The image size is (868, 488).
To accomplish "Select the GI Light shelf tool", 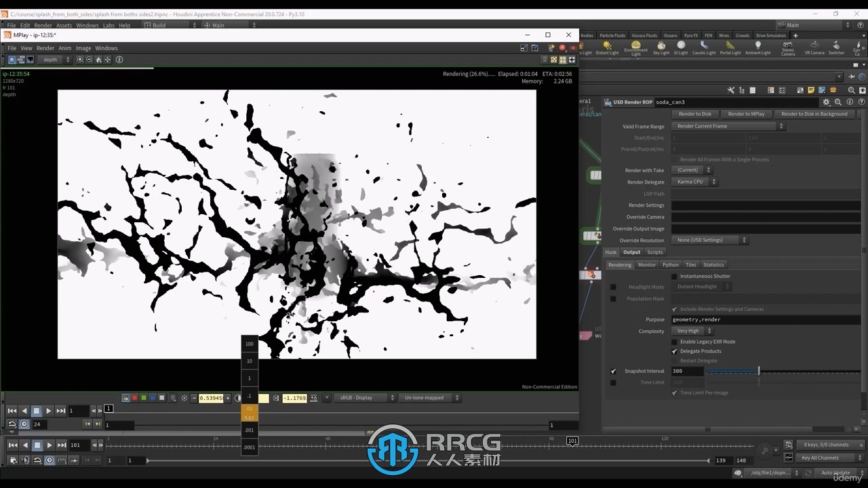I will (x=680, y=47).
